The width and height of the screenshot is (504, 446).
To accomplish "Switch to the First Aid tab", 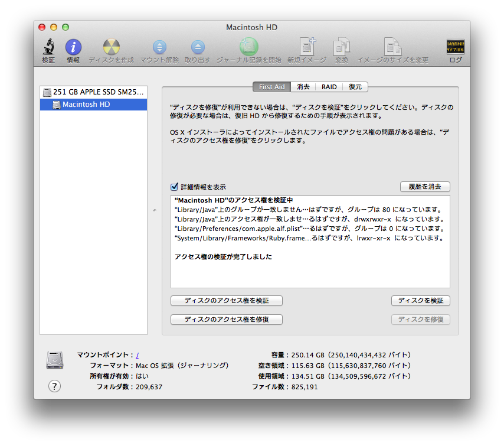I will [x=272, y=87].
